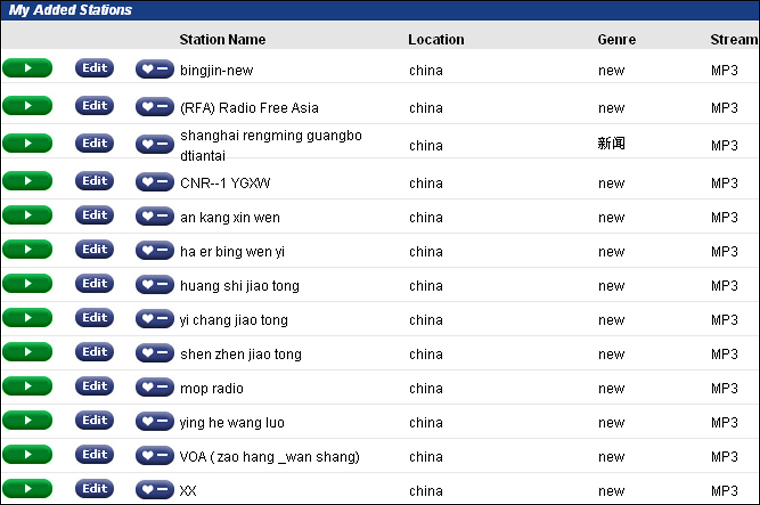Screen dimensions: 760x505
Task: Click the Genre column header
Action: (616, 40)
